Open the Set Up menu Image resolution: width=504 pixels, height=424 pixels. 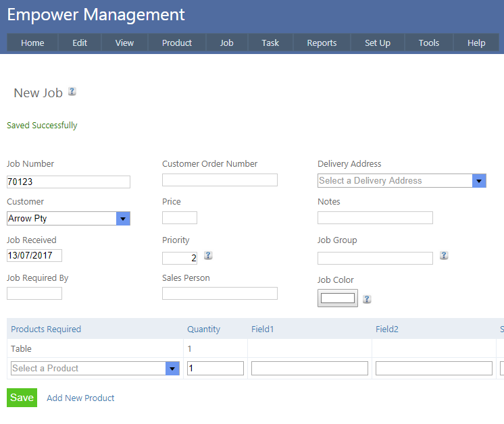378,43
